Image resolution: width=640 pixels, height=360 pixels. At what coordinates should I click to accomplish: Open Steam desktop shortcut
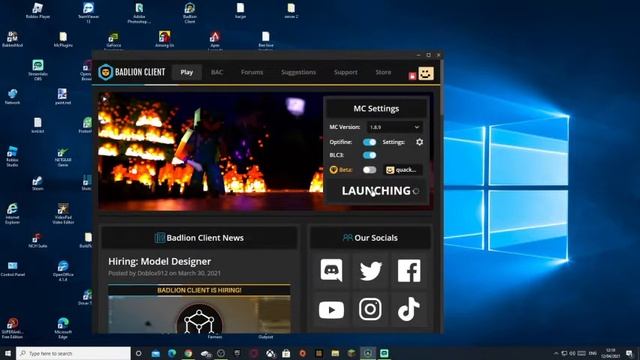(x=38, y=183)
